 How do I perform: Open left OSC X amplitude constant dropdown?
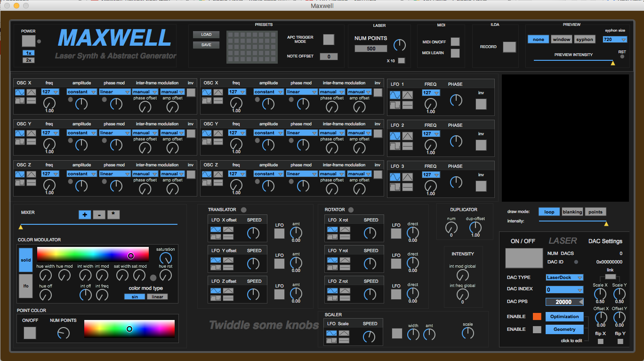81,92
